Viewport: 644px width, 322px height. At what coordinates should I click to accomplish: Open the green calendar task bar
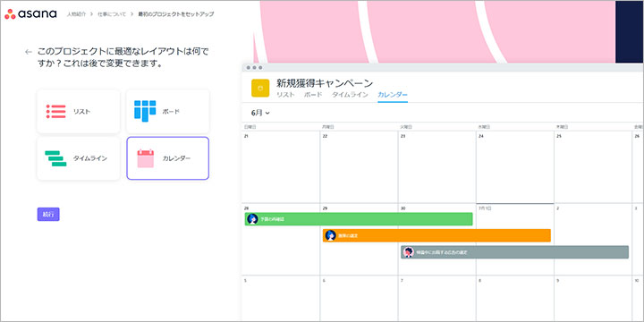click(359, 219)
